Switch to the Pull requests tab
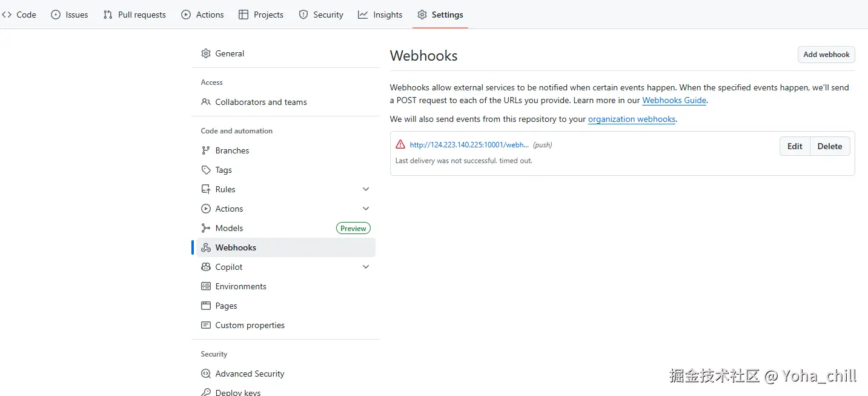Viewport: 868px width, 396px height. (134, 15)
